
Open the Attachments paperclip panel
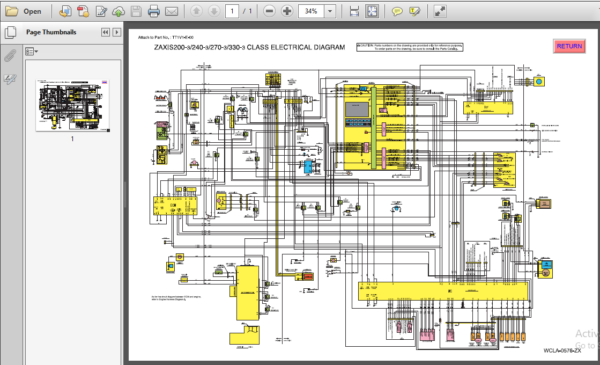[x=10, y=56]
